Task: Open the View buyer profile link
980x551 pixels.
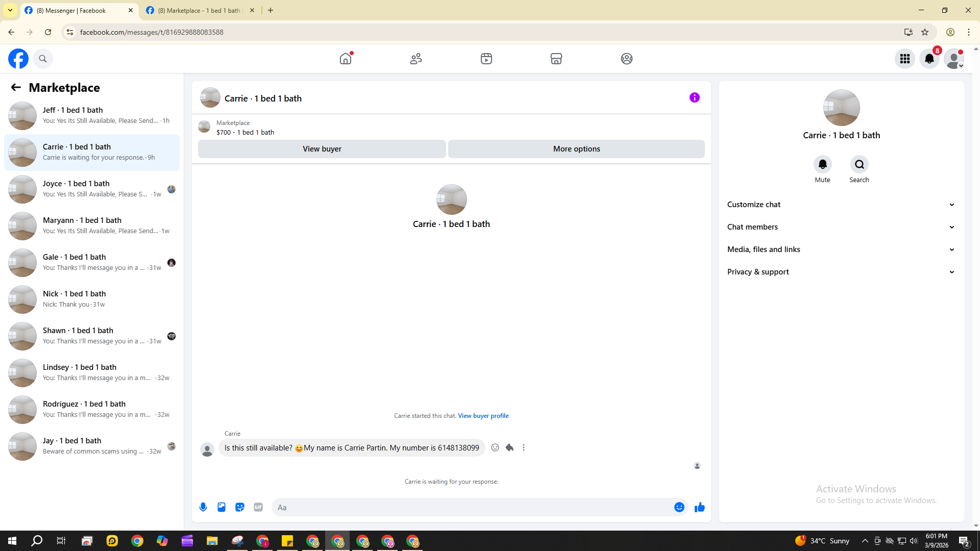Action: pyautogui.click(x=483, y=416)
